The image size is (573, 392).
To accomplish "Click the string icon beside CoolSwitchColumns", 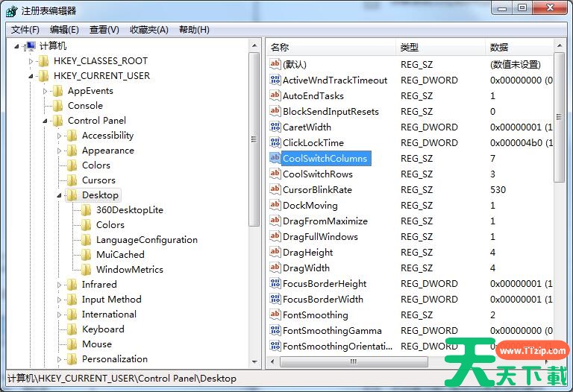I will point(275,158).
